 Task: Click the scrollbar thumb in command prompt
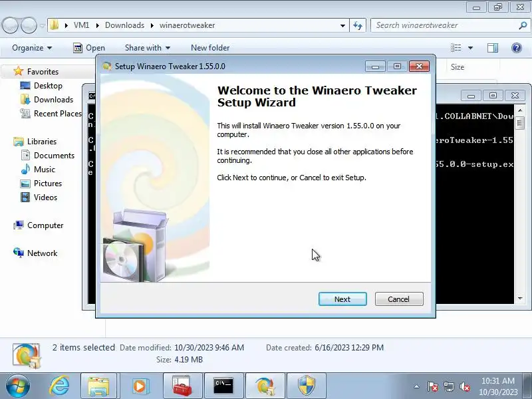519,122
